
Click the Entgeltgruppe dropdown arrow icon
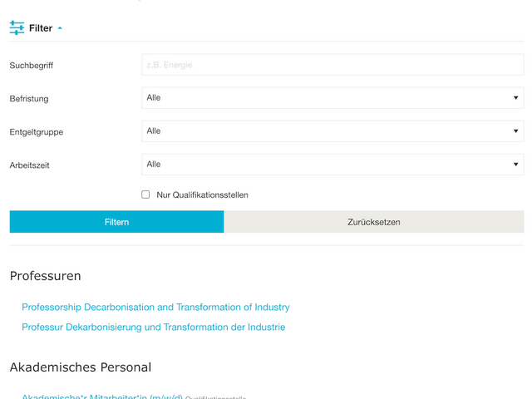[x=515, y=131]
